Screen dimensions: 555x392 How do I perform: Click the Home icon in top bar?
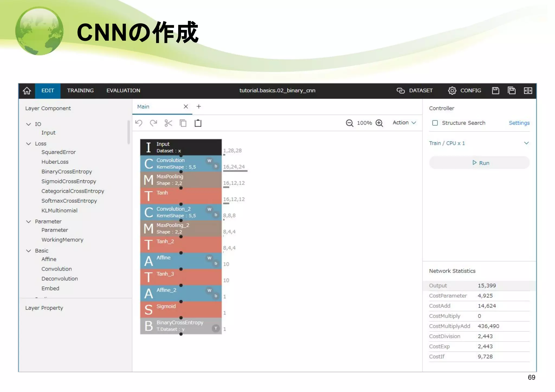point(27,90)
